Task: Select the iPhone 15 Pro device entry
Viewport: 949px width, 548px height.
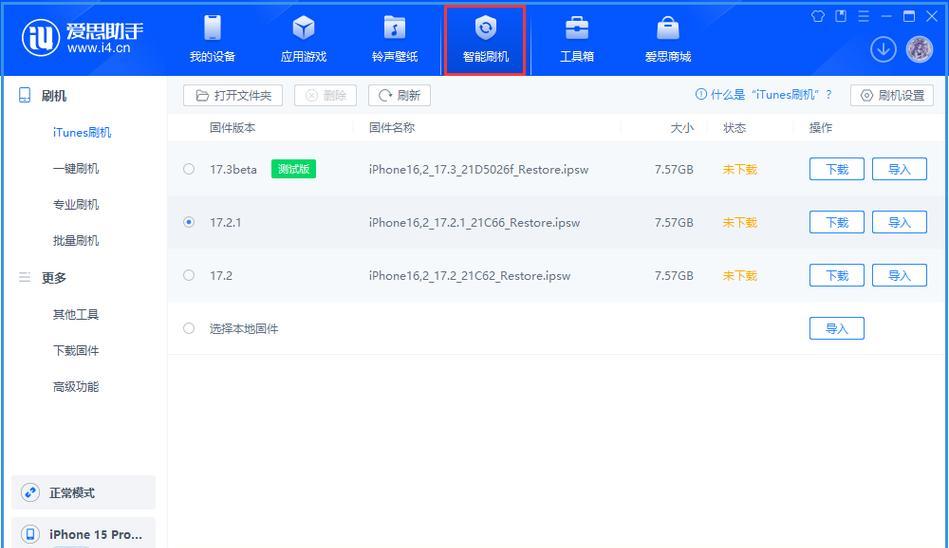Action: click(84, 533)
